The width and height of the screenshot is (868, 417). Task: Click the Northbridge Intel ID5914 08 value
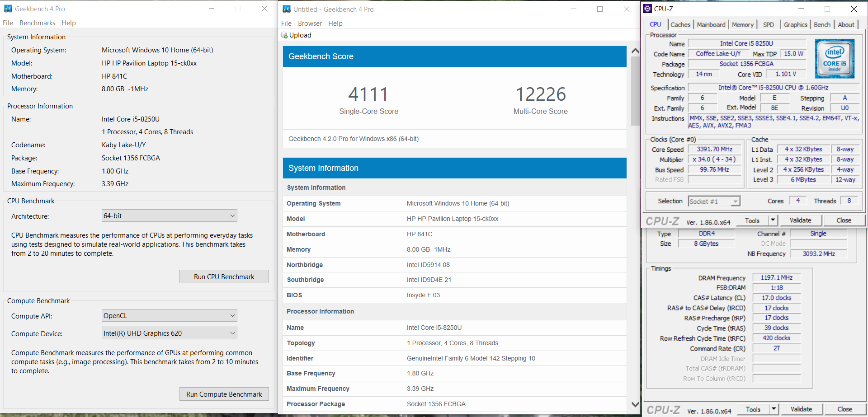tap(428, 265)
